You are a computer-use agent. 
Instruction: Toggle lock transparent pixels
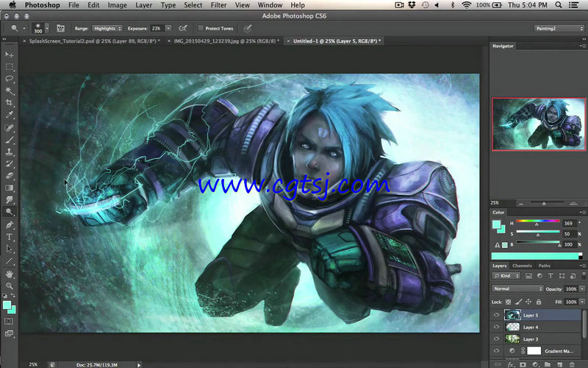point(508,302)
